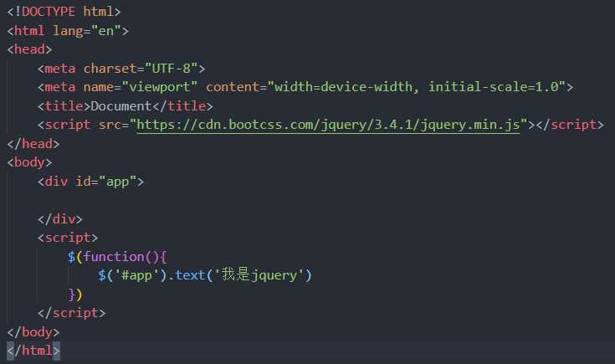Screen dimensions: 615x364
Task: Click the closing }) line
Action: click(x=75, y=295)
